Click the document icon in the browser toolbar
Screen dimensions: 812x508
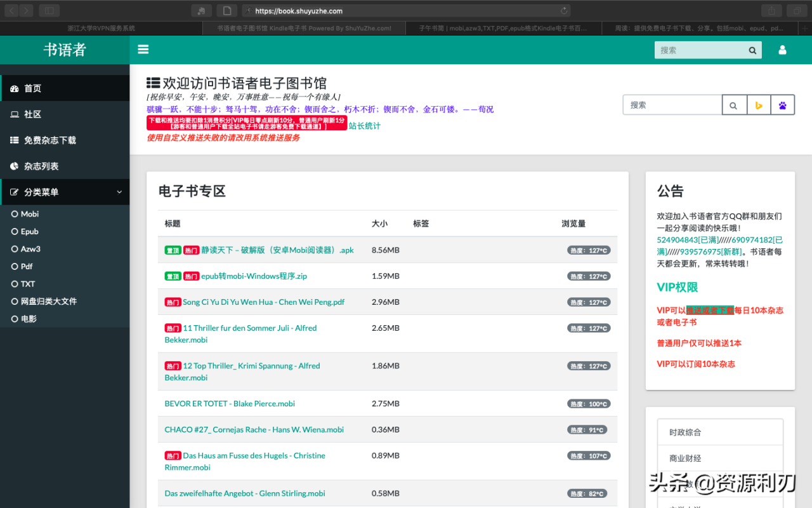pos(226,10)
